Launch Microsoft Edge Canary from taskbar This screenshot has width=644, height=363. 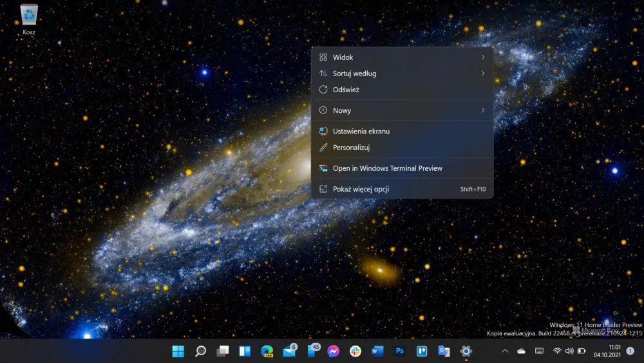coord(267,351)
